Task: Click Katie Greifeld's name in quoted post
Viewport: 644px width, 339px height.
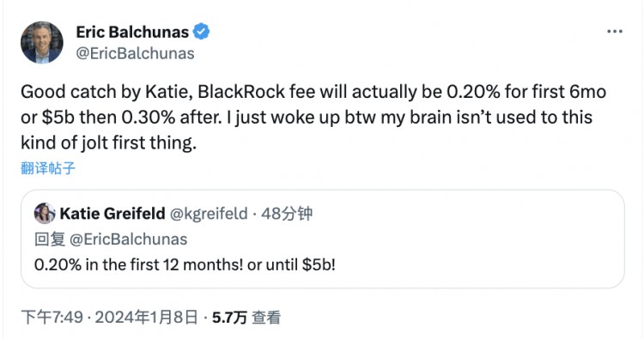Action: [112, 214]
